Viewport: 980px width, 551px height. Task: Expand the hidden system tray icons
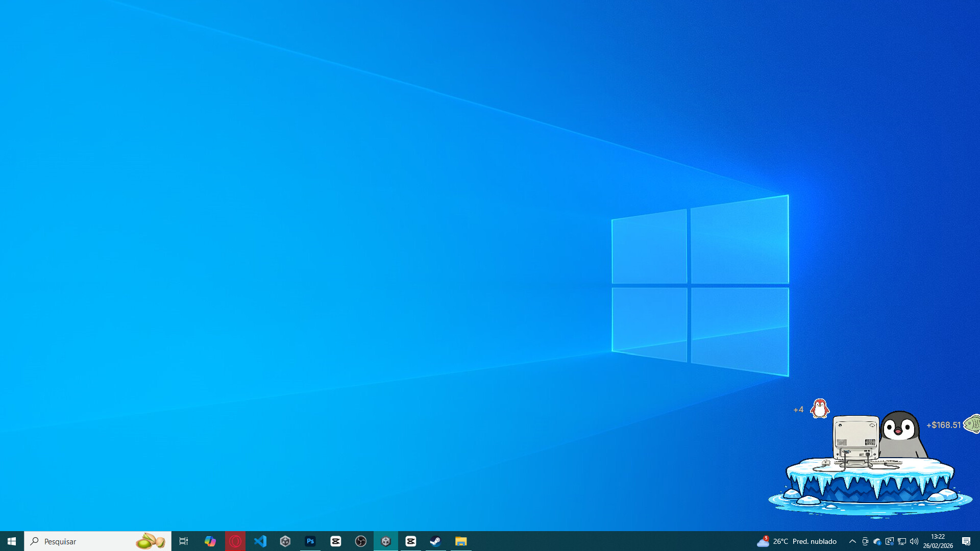(852, 541)
